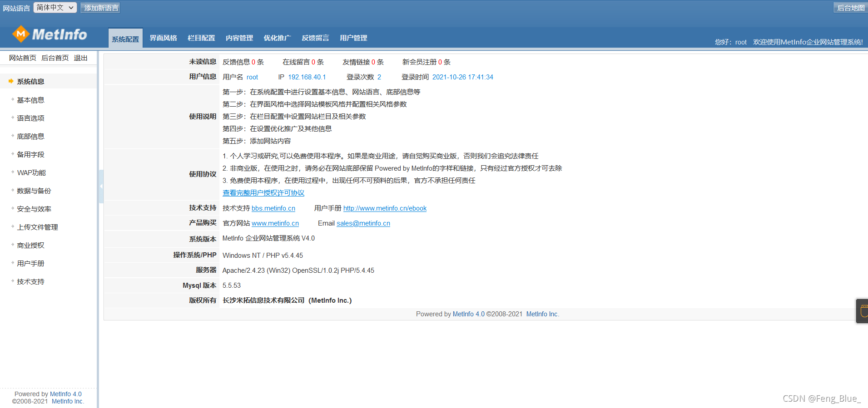
Task: Click the Apache/2.4.23 server text
Action: 298,270
